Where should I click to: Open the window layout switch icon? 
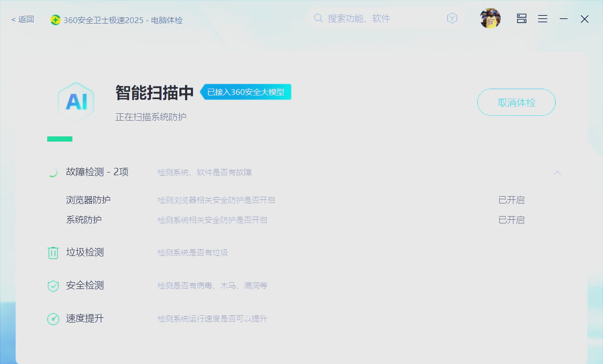(x=522, y=18)
